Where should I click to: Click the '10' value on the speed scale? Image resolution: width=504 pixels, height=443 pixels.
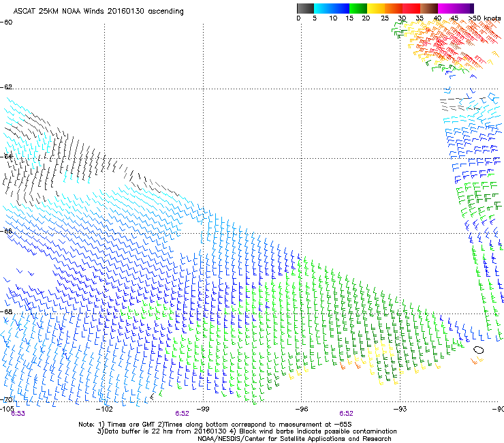pos(333,18)
